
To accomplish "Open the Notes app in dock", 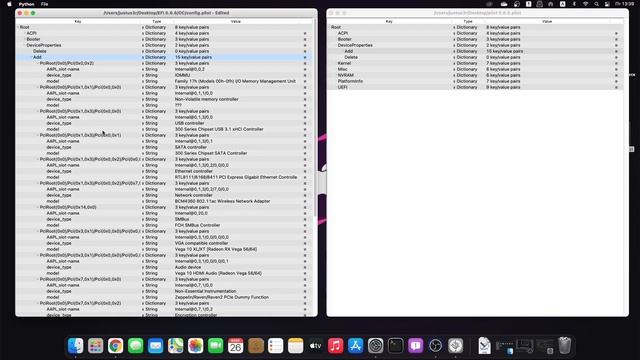I will coord(296,346).
